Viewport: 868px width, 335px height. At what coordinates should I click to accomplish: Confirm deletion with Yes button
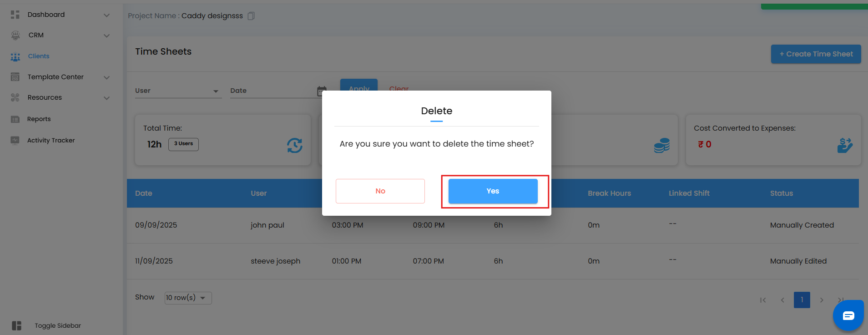(493, 191)
